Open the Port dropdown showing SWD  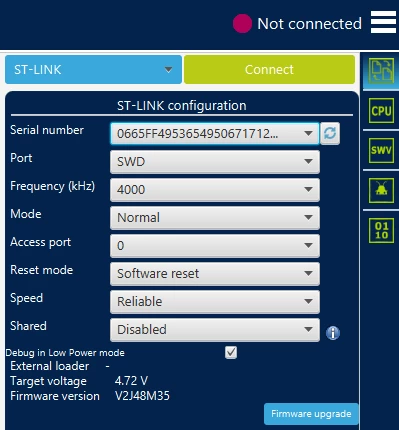pos(215,162)
